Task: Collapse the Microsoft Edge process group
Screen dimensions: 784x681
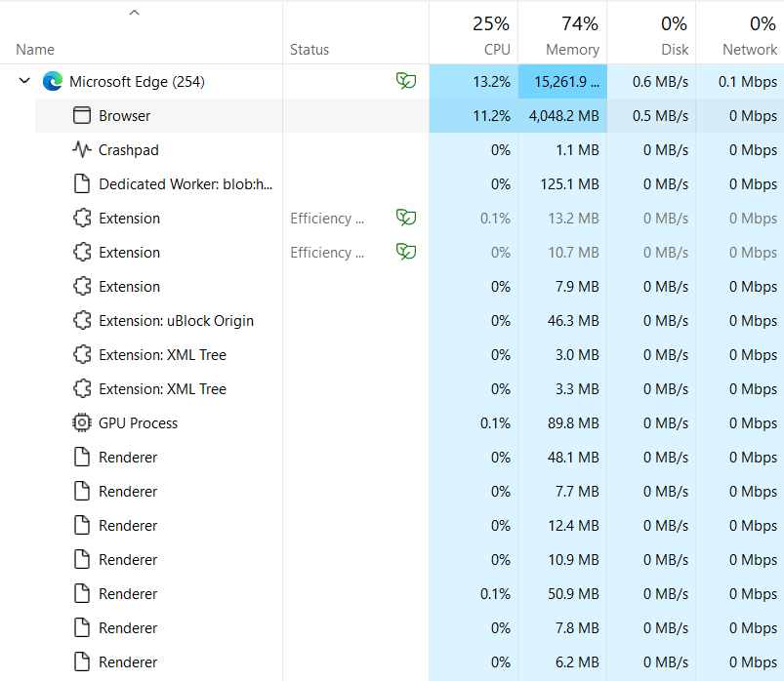Action: coord(24,80)
